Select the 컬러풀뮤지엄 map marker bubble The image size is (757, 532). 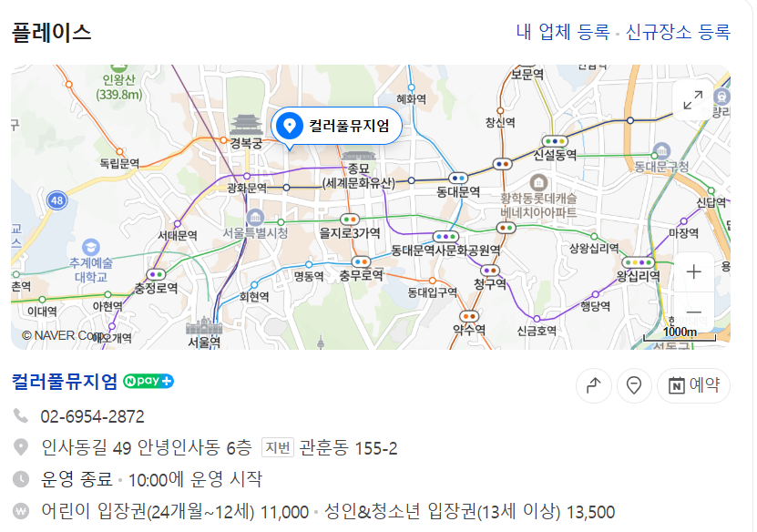tap(336, 126)
